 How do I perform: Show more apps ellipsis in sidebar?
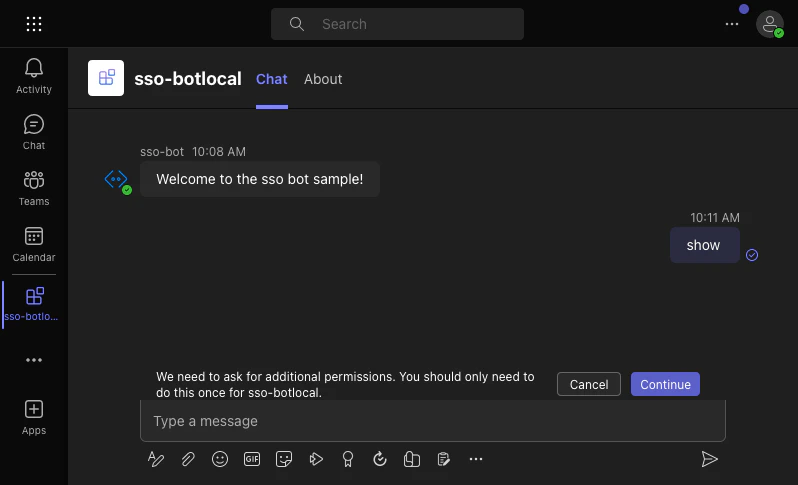point(34,360)
